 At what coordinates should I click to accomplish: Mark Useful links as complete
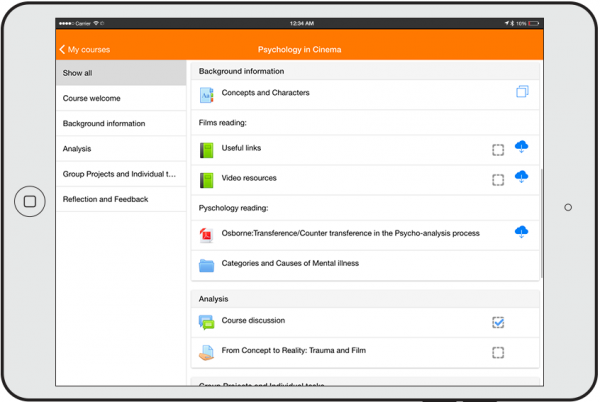tap(498, 150)
